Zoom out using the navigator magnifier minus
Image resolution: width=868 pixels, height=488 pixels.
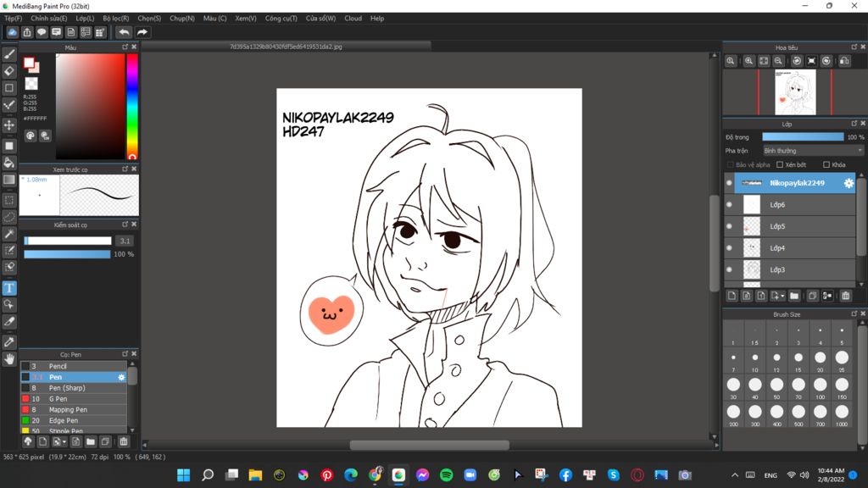coord(778,61)
